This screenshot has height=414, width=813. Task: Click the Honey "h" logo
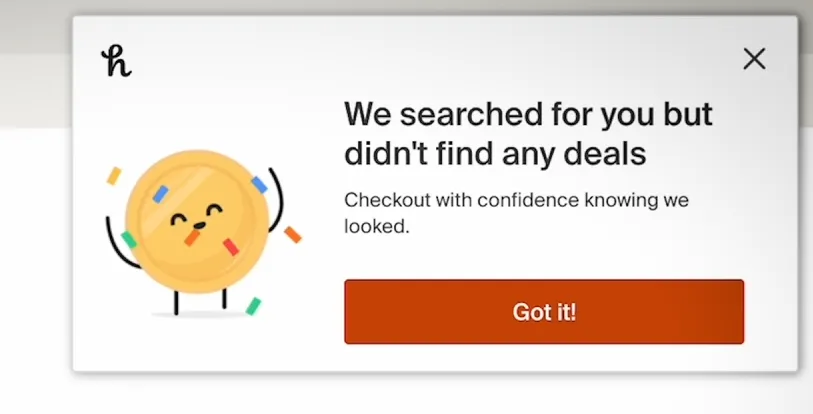click(x=116, y=61)
